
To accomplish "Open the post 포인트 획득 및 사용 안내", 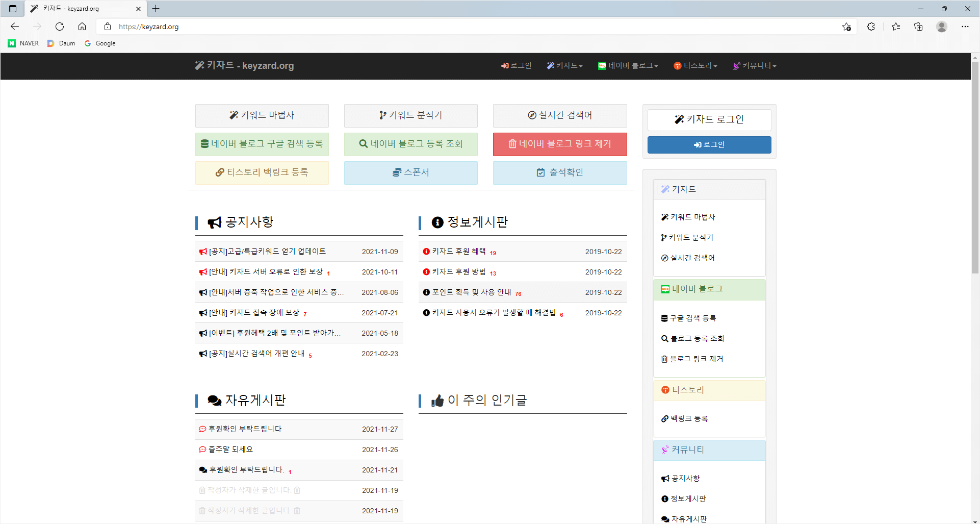I will [x=471, y=292].
